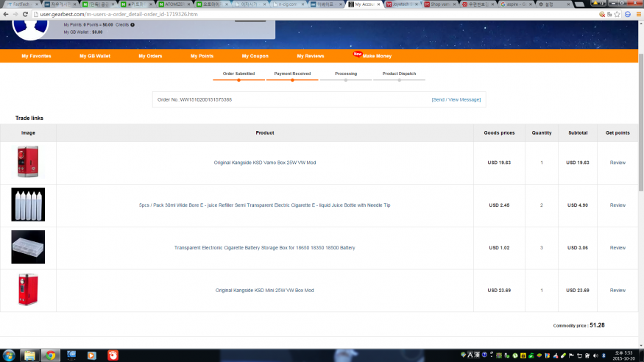
Task: Click the volume speaker tray icon
Action: 595,355
